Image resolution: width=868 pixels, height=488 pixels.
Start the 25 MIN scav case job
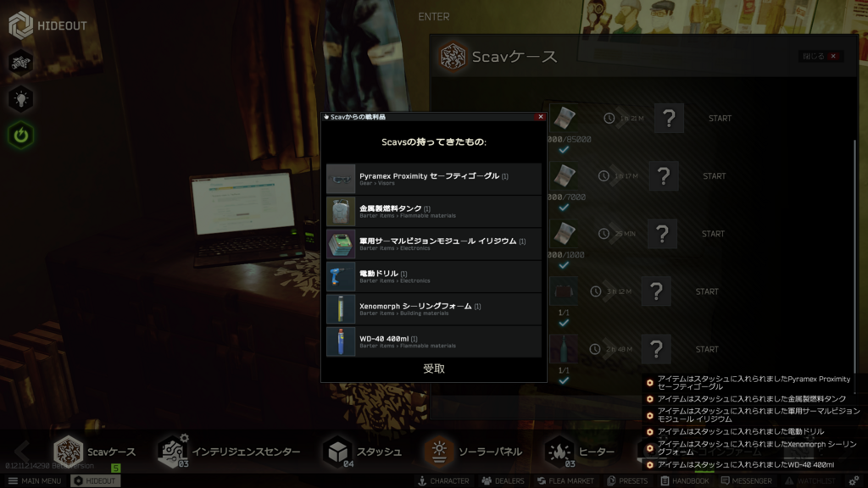click(x=714, y=234)
